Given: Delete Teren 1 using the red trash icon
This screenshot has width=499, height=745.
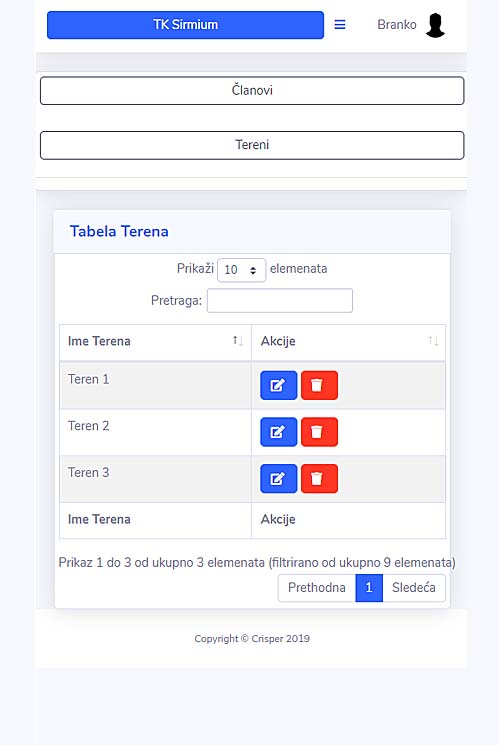Looking at the screenshot, I should 319,385.
